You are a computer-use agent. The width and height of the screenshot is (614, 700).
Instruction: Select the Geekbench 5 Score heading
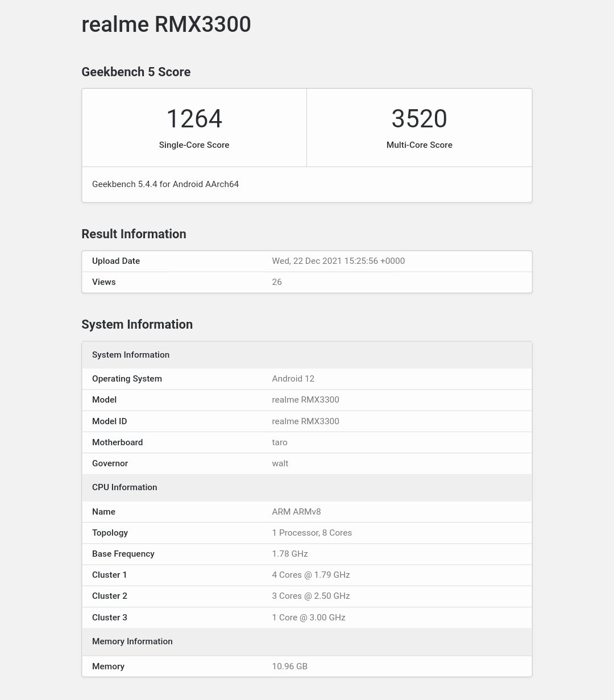click(x=136, y=72)
